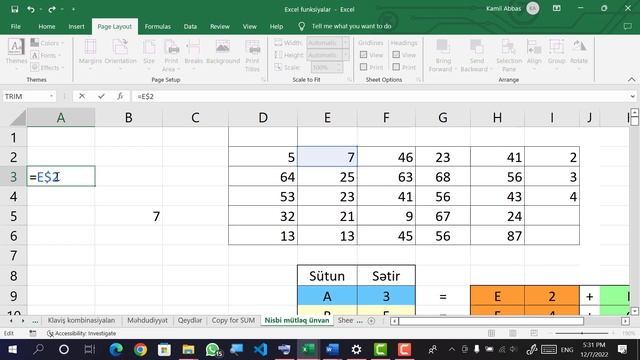
Task: Click the Accessibility Investigate status icon
Action: (x=50, y=333)
